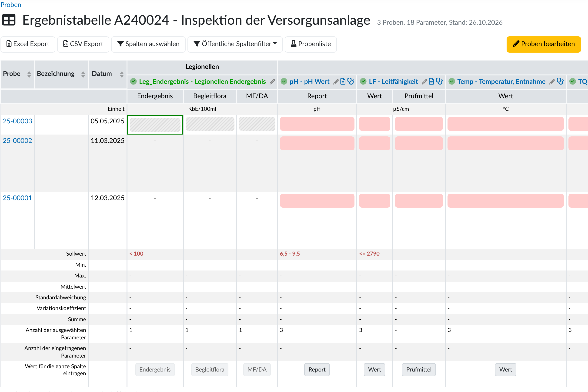Open document icon in pH Wert header
The image size is (588, 392).
tap(343, 81)
